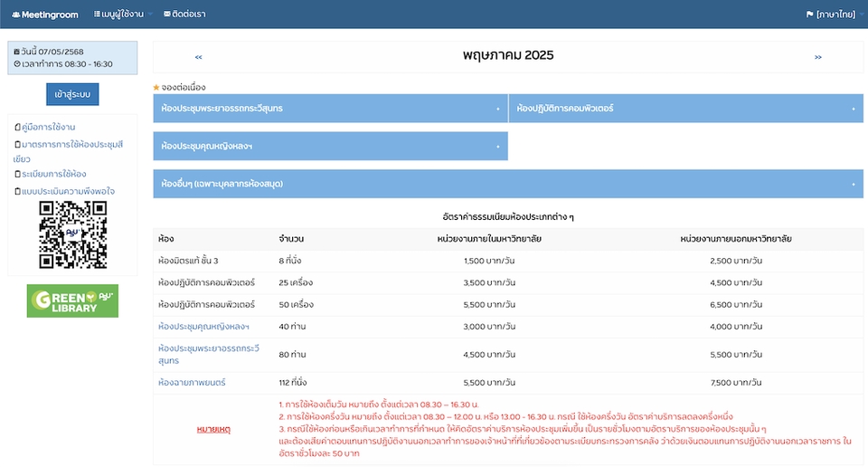Click the หมายเหตุ note heading
This screenshot has width=868, height=467.
213,429
